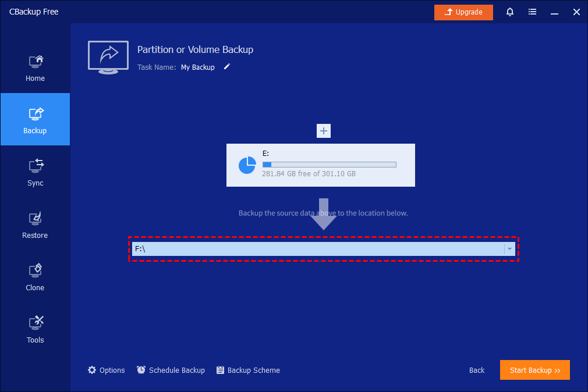Click the notification bell icon
Viewport: 588px width, 392px height.
510,12
